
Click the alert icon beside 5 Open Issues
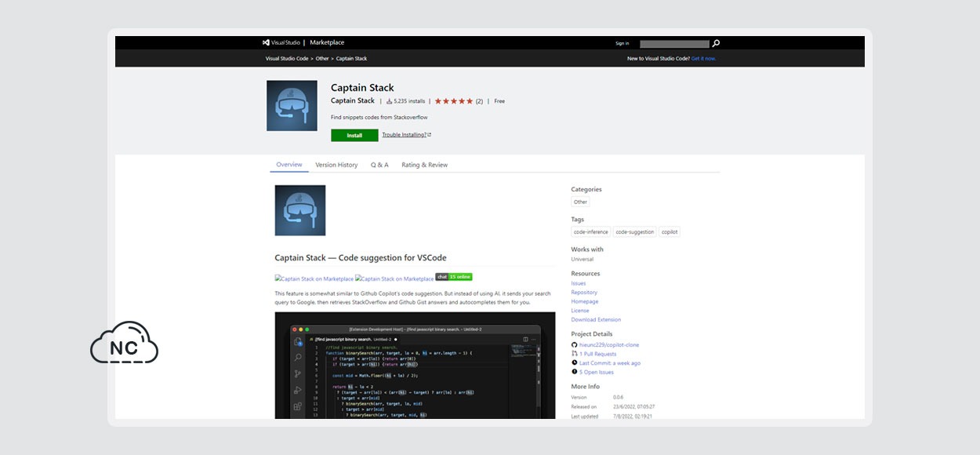click(x=574, y=372)
